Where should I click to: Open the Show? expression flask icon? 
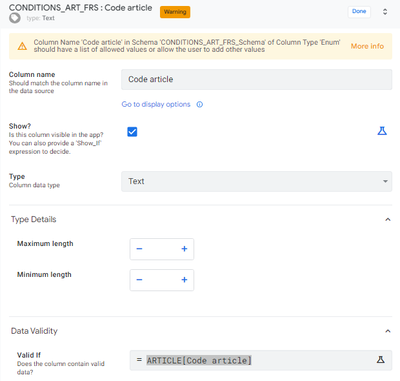pyautogui.click(x=382, y=131)
